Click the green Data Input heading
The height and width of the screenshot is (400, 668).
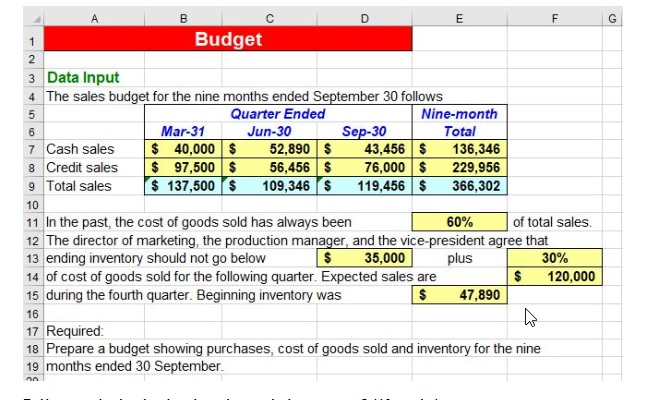(x=83, y=78)
